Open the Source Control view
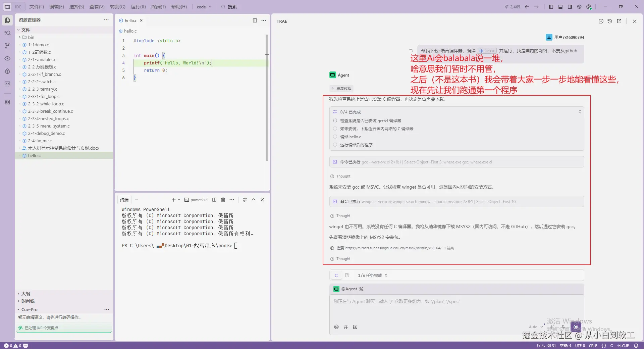The image size is (644, 349). [x=7, y=46]
